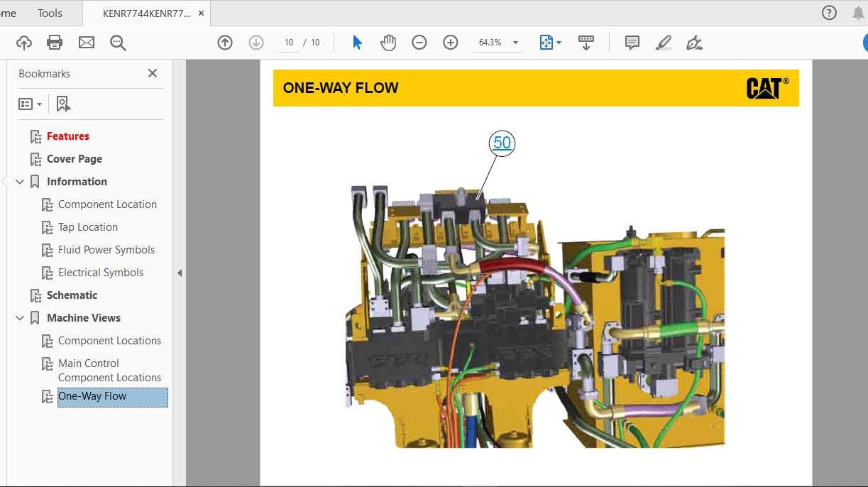Viewport: 868px width, 487px height.
Task: Zoom in on the page
Action: tap(450, 42)
